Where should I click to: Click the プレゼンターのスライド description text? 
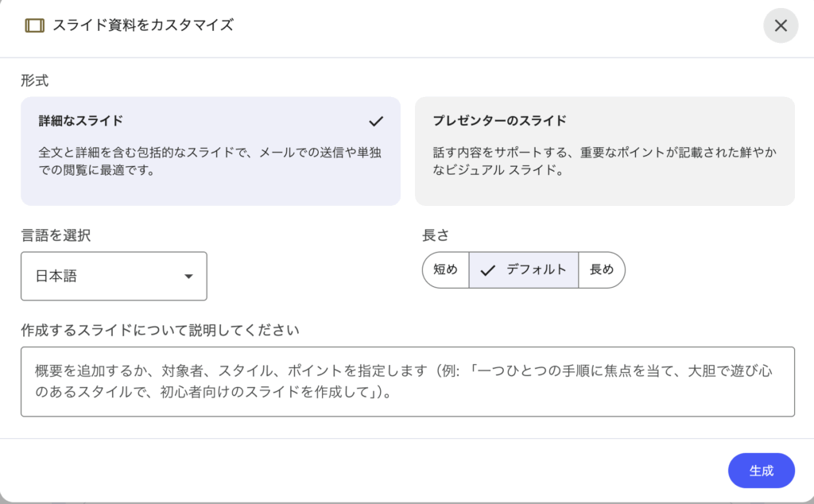click(604, 161)
